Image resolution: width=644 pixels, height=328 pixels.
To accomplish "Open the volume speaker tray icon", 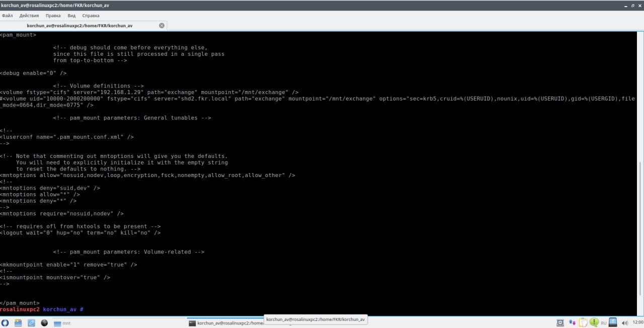I will point(625,323).
